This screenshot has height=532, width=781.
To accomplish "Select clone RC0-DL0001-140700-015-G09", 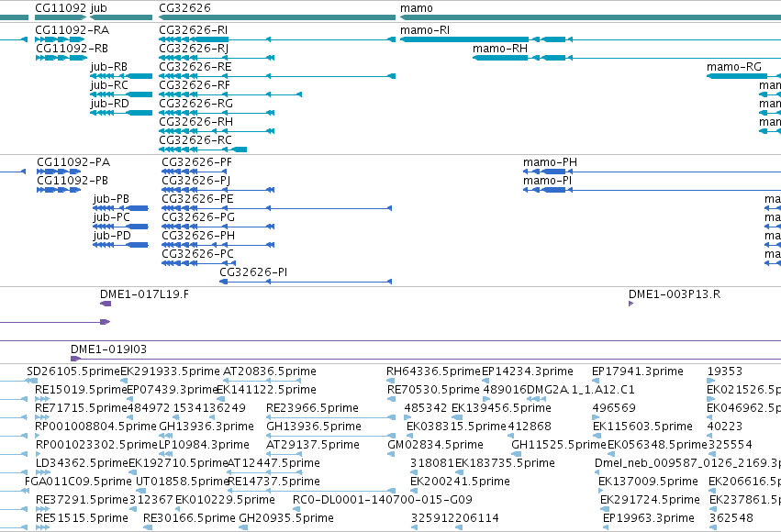I will [x=383, y=500].
